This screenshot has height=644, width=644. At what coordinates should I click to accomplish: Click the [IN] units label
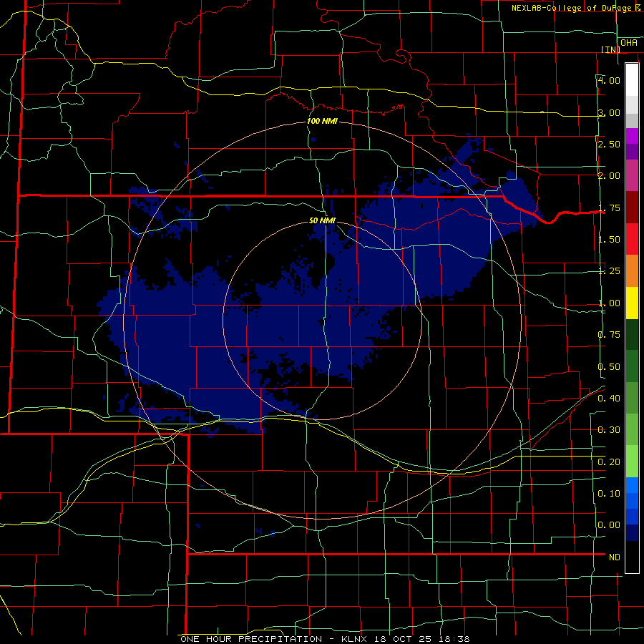click(x=610, y=49)
